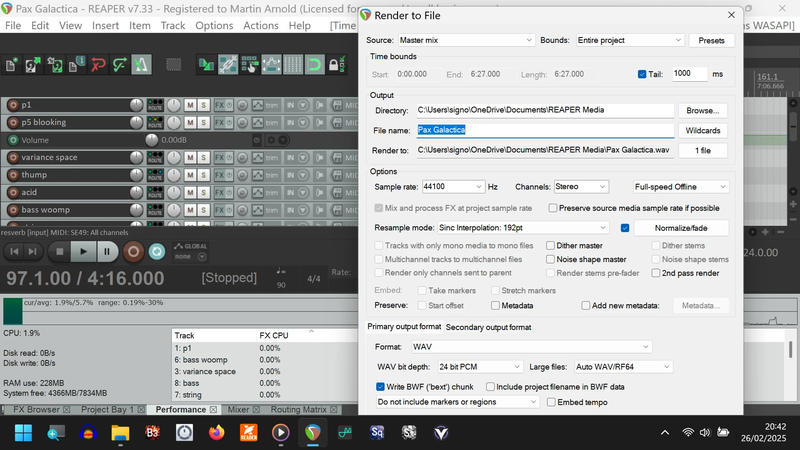Enable the Dither master checkbox
The image size is (800, 450).
click(x=551, y=245)
